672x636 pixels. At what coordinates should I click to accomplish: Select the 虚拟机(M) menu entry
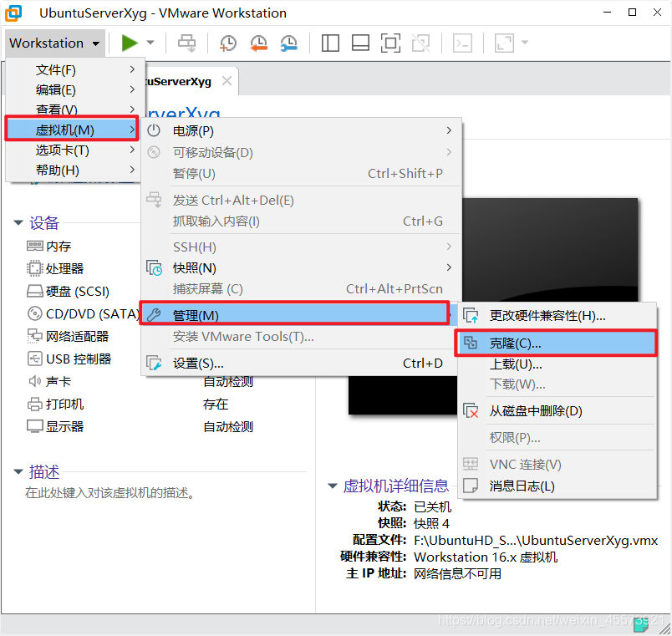72,129
